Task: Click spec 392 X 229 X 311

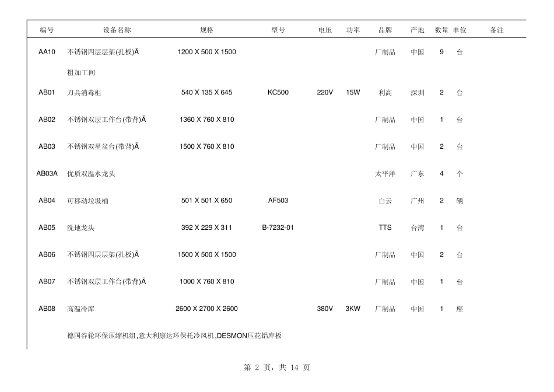Action: coord(206,228)
